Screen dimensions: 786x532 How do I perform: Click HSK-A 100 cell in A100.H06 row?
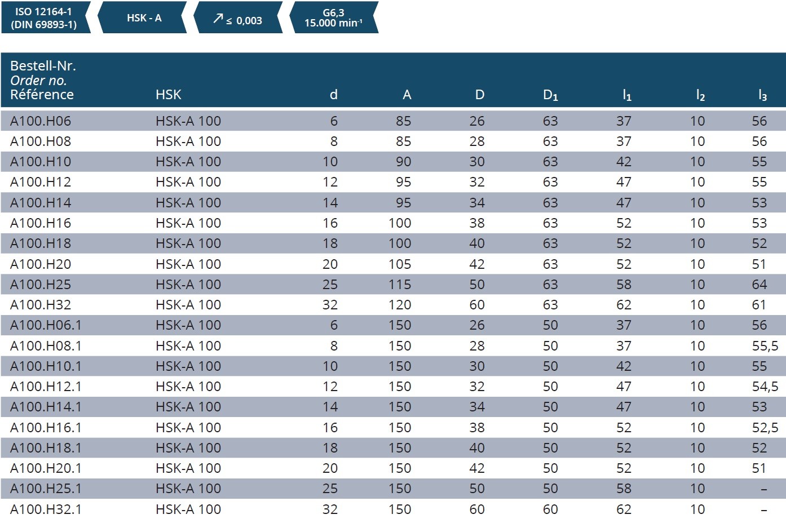coord(188,121)
